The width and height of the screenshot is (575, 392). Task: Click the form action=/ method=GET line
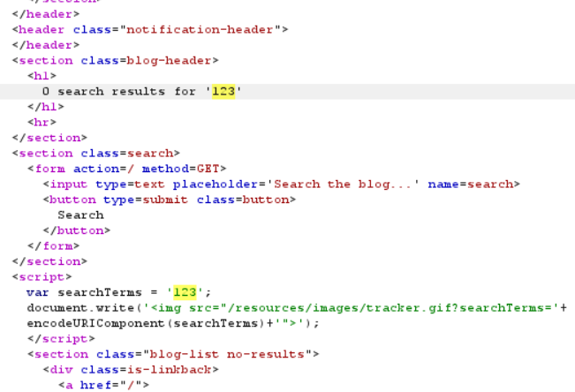click(x=126, y=169)
